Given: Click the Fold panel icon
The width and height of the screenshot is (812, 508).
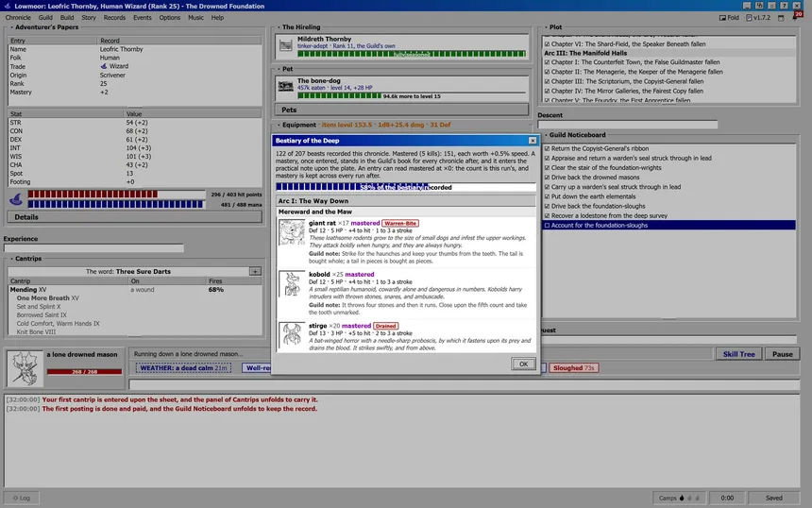Looking at the screenshot, I should pyautogui.click(x=722, y=18).
